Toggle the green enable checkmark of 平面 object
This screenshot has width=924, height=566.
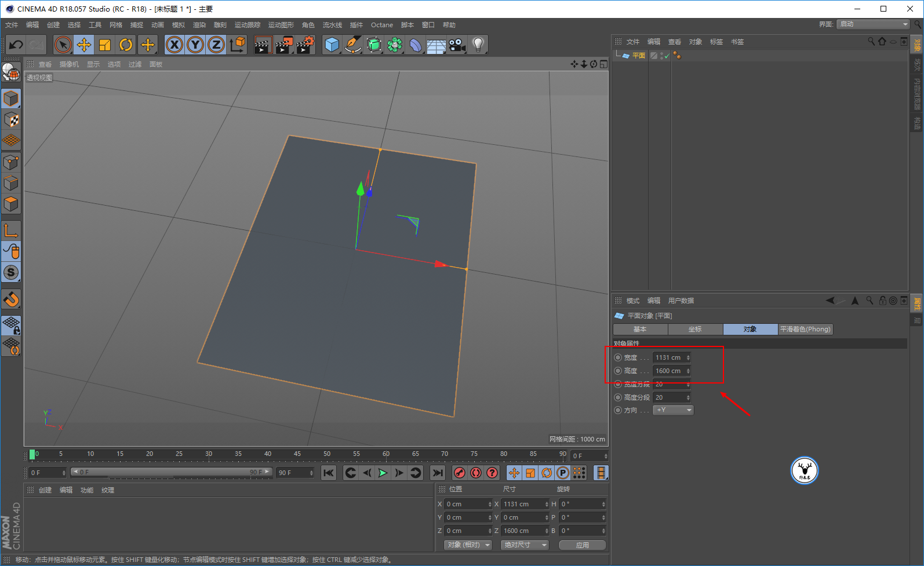click(x=667, y=56)
